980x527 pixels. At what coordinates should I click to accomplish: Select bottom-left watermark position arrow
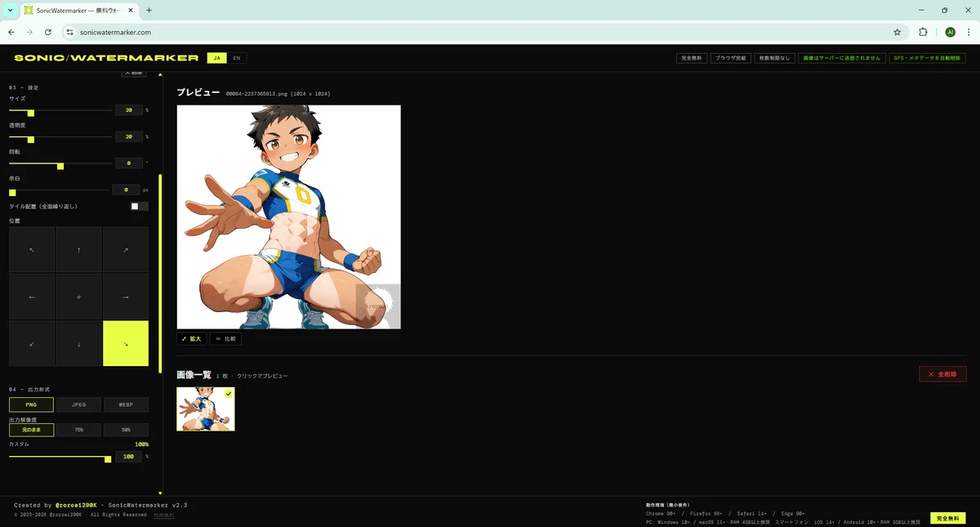pyautogui.click(x=32, y=343)
